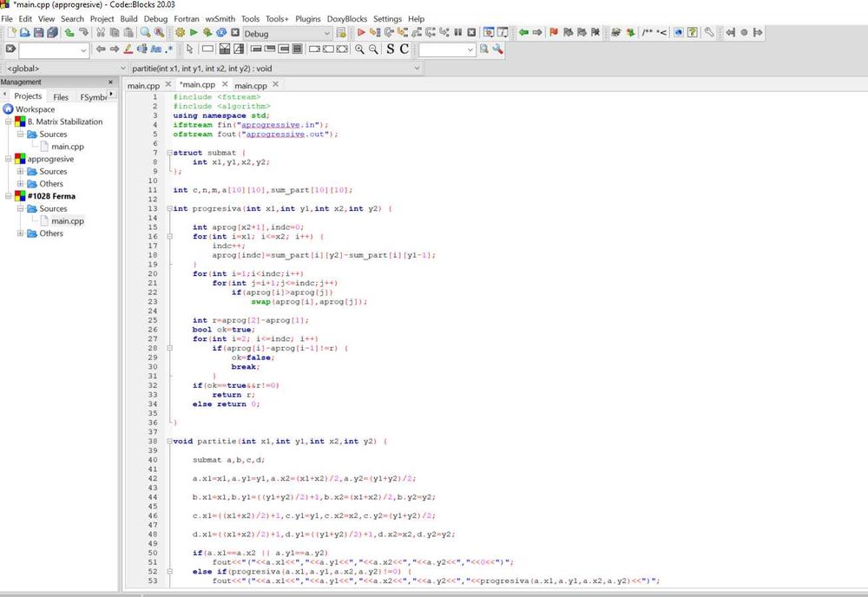Open the Debug build target dropdown
This screenshot has width=868, height=597.
point(325,33)
